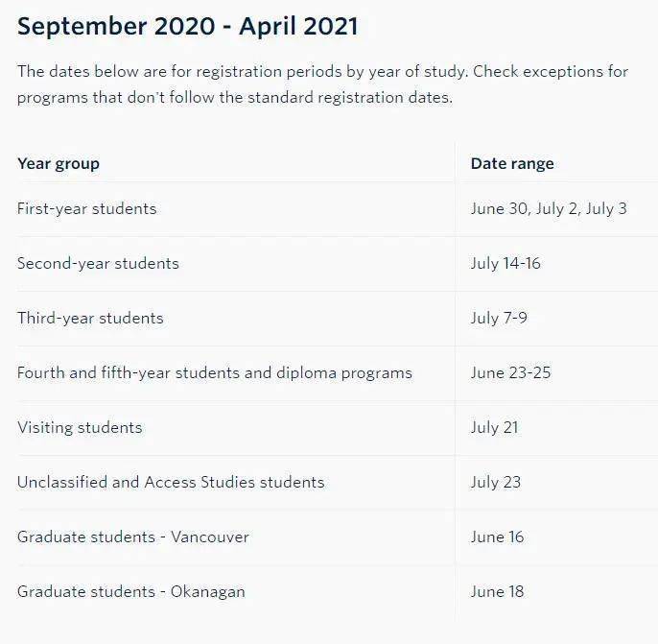Select the Visiting students row label
The width and height of the screenshot is (658, 644).
point(80,427)
